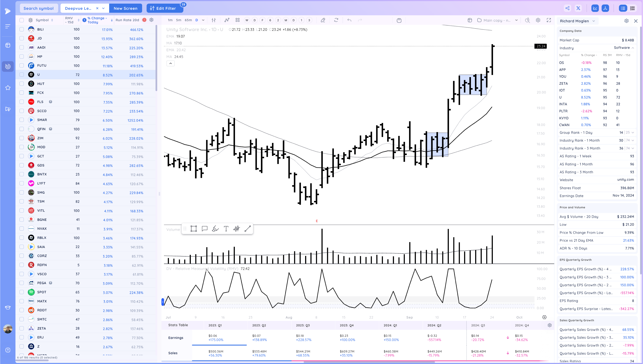Collapse the Industry row in Company Data
The height and width of the screenshot is (364, 643).
click(x=633, y=48)
